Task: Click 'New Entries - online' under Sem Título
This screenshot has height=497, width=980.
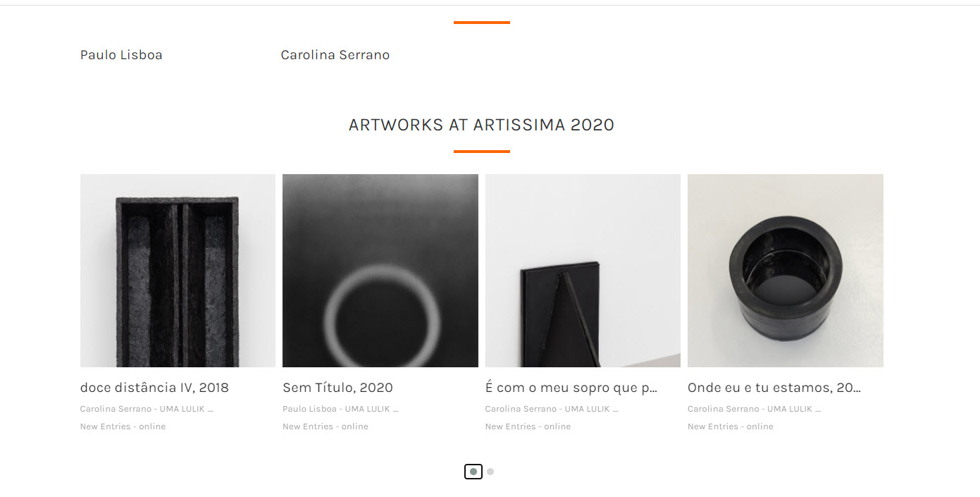Action: pos(325,427)
